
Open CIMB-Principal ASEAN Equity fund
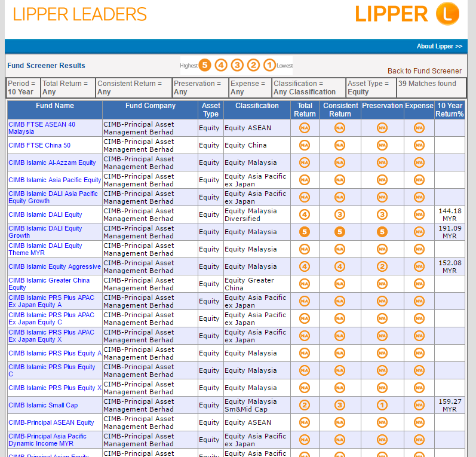[x=51, y=422]
